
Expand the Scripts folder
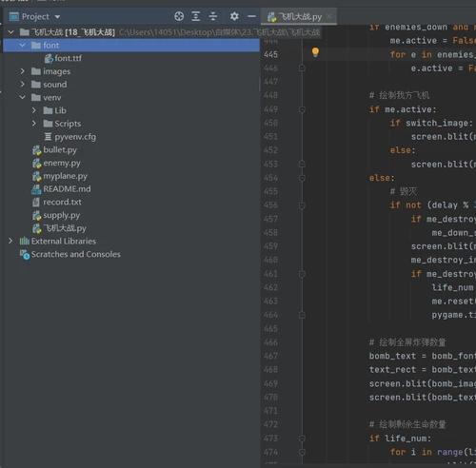(x=34, y=124)
